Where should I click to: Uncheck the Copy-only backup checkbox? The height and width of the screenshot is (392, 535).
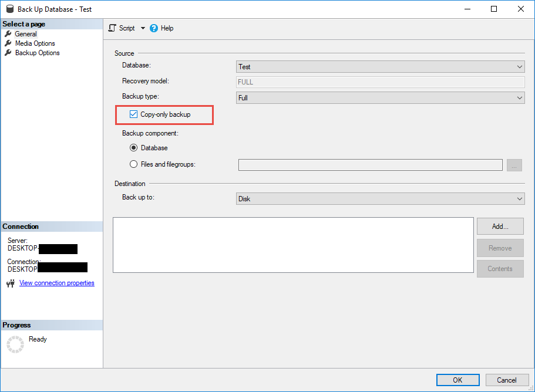pos(133,114)
